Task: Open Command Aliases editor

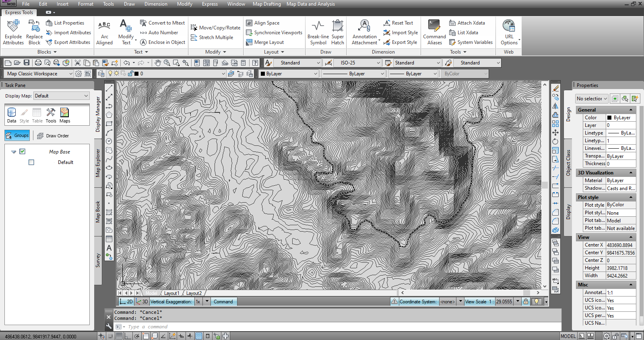Action: click(x=434, y=27)
